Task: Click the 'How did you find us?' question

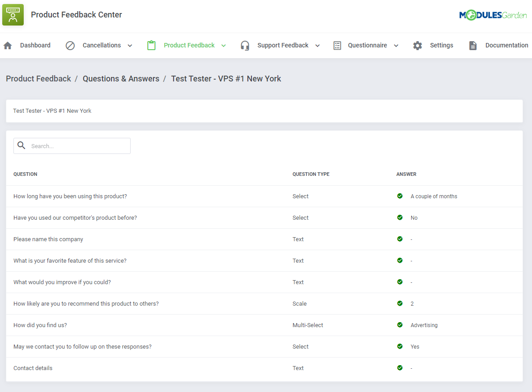Action: (x=40, y=325)
